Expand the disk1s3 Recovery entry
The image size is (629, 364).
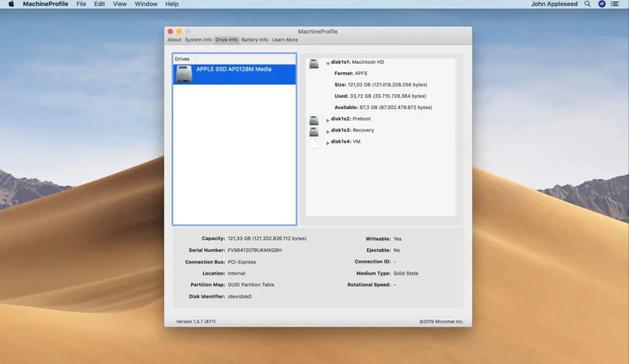click(328, 131)
